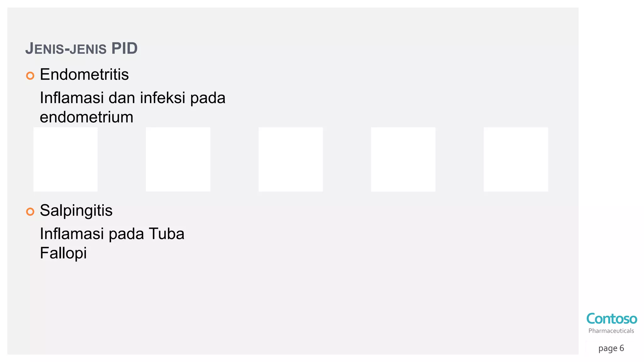Select the middle white image placeholder
The height and width of the screenshot is (362, 644).
(x=291, y=159)
